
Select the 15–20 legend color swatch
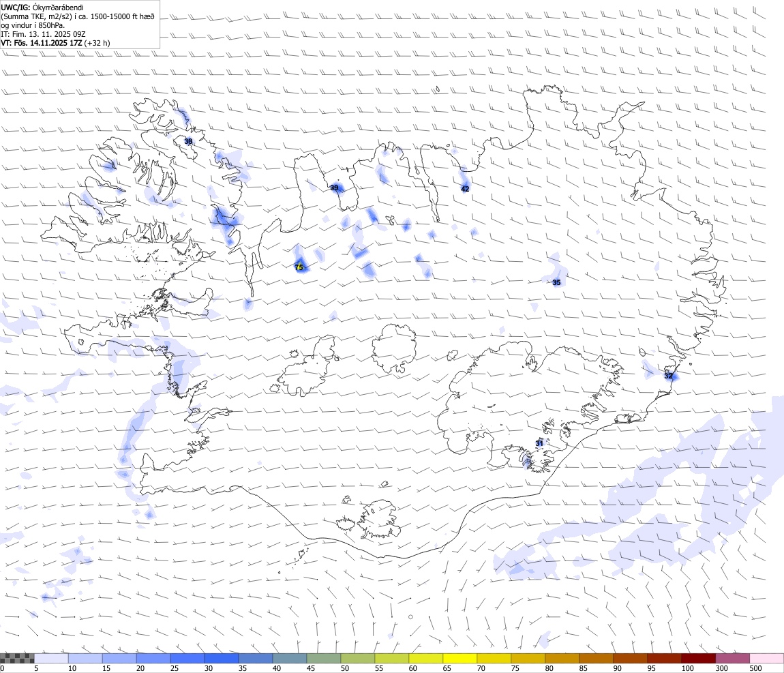(x=119, y=658)
